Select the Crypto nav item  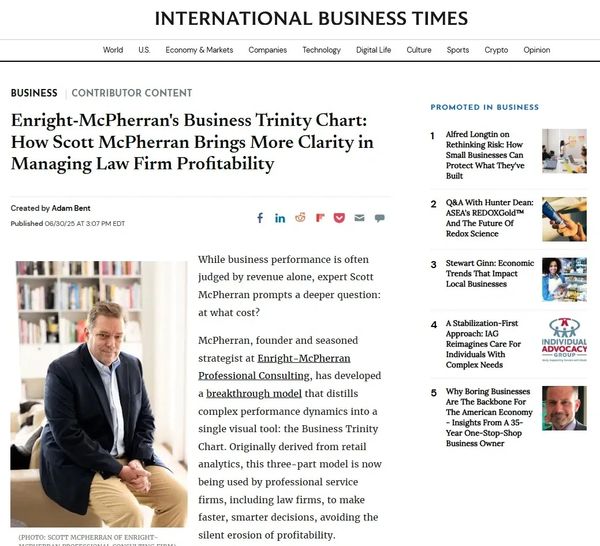click(496, 50)
